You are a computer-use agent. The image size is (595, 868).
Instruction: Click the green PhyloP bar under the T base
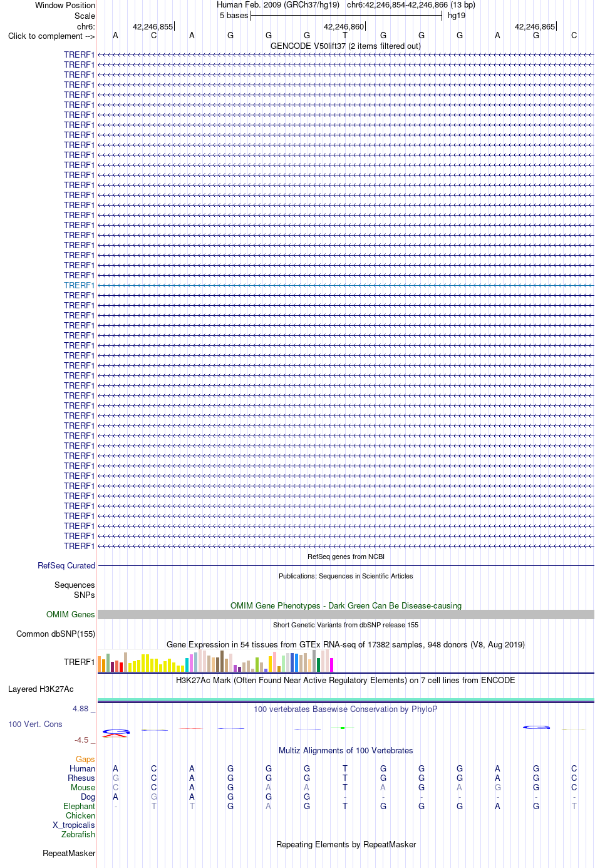pos(343,728)
